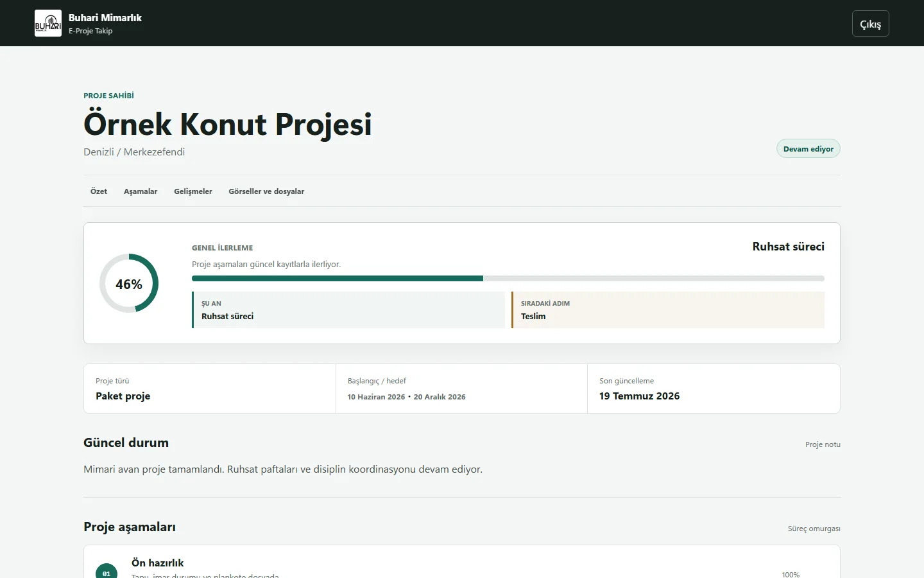Click the Denizli / Merkezefendi location text

[x=134, y=152]
